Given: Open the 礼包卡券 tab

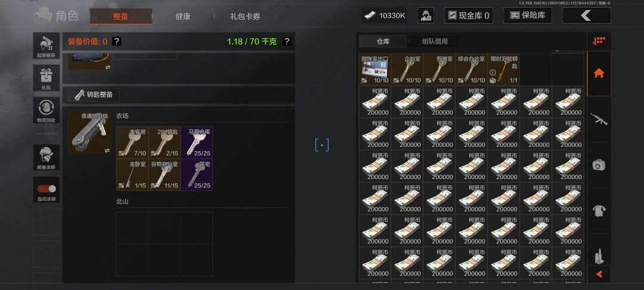Looking at the screenshot, I should click(245, 17).
